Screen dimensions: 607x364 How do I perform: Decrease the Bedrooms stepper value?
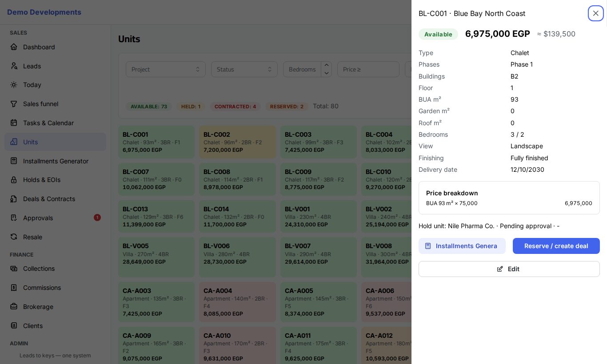(327, 73)
